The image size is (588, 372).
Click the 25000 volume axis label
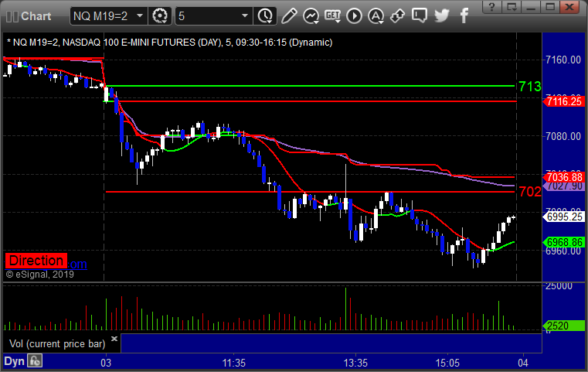click(559, 286)
